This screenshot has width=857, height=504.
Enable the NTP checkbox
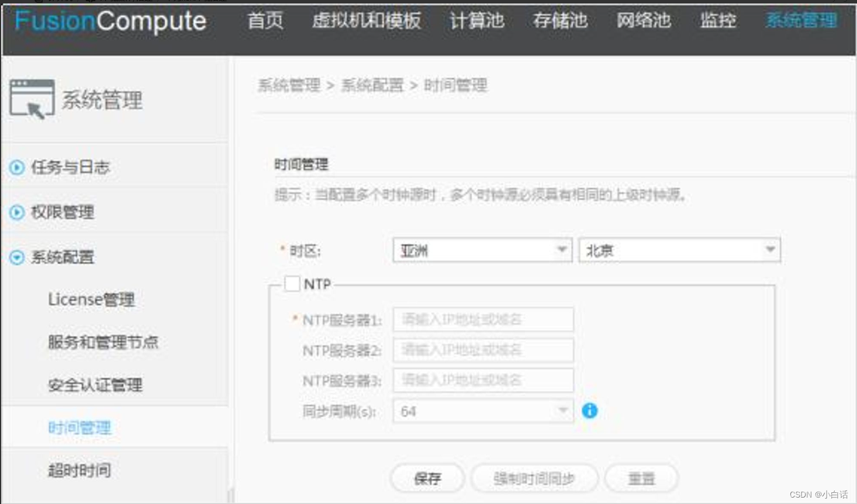click(292, 284)
